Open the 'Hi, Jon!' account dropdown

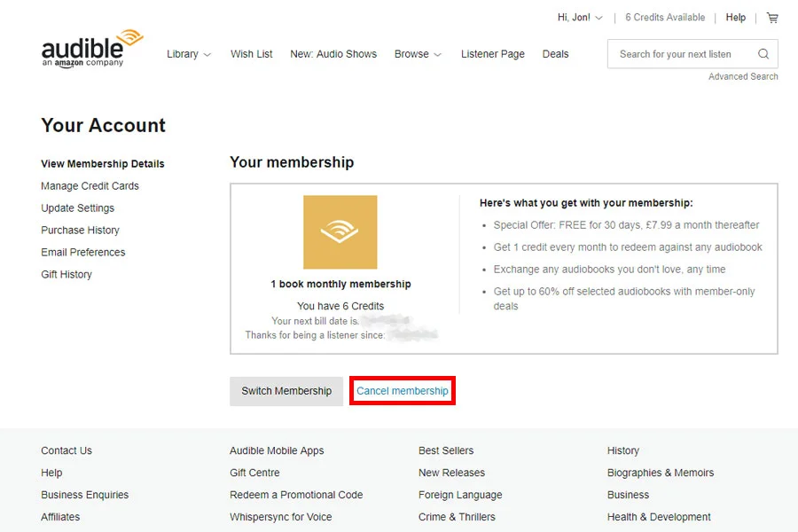(x=580, y=18)
